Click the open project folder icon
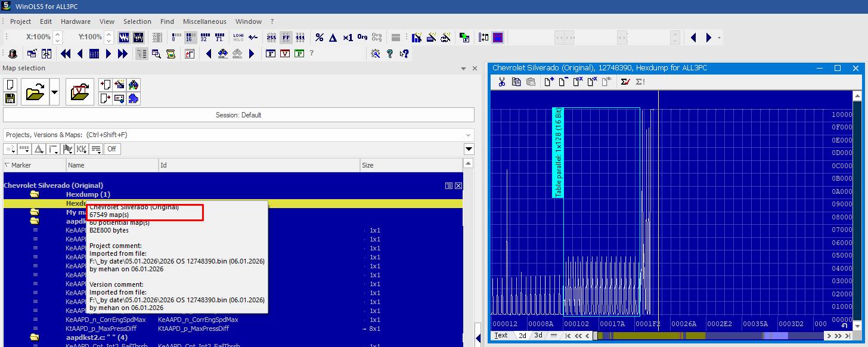Image resolution: width=868 pixels, height=347 pixels. (35, 92)
